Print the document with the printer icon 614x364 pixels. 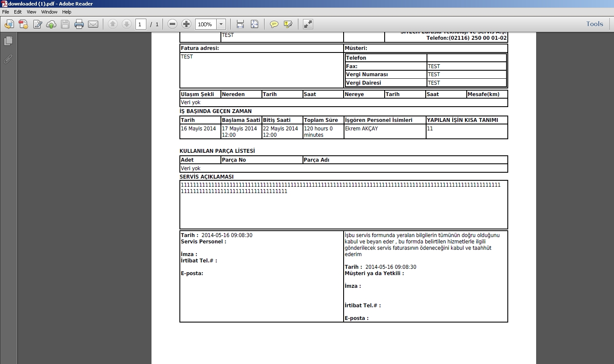tap(79, 24)
